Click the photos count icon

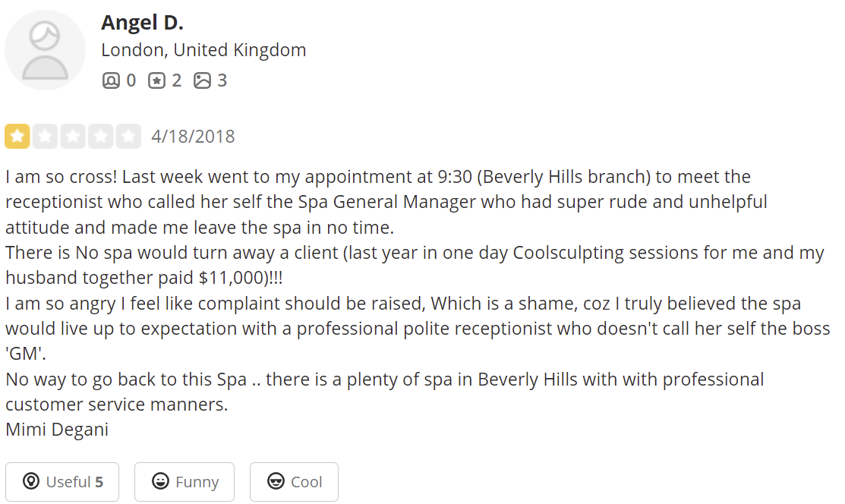(x=202, y=81)
